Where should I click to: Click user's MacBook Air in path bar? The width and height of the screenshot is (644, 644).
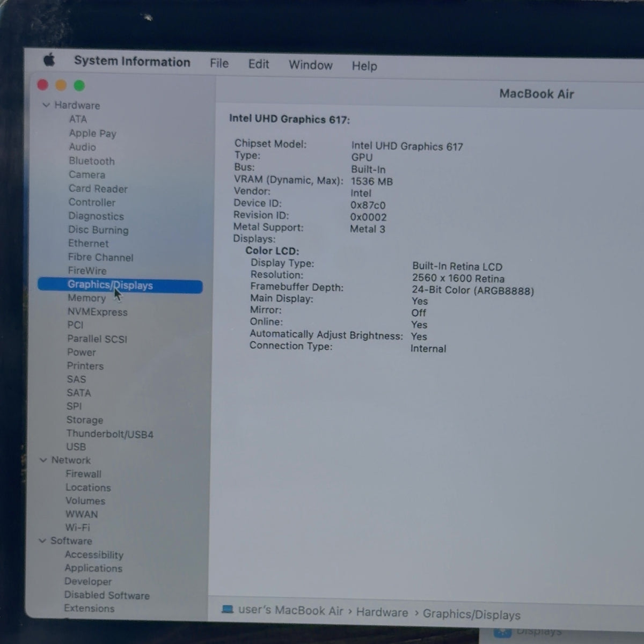point(290,610)
